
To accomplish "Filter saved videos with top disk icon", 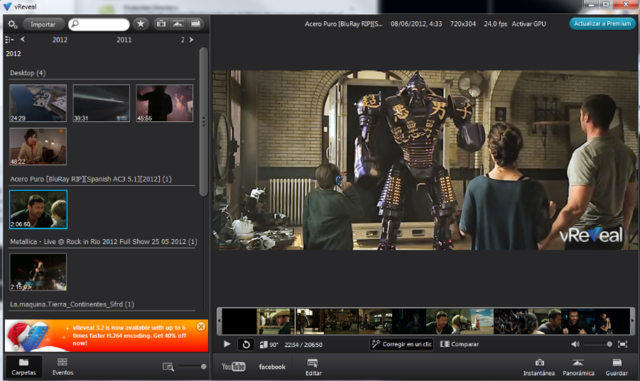I will click(x=196, y=24).
